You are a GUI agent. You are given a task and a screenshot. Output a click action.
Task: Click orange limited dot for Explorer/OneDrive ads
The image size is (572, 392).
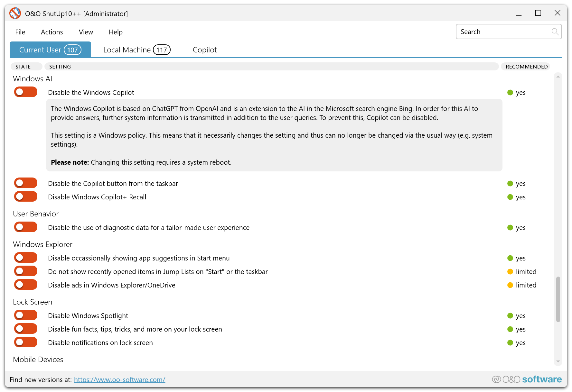point(510,285)
